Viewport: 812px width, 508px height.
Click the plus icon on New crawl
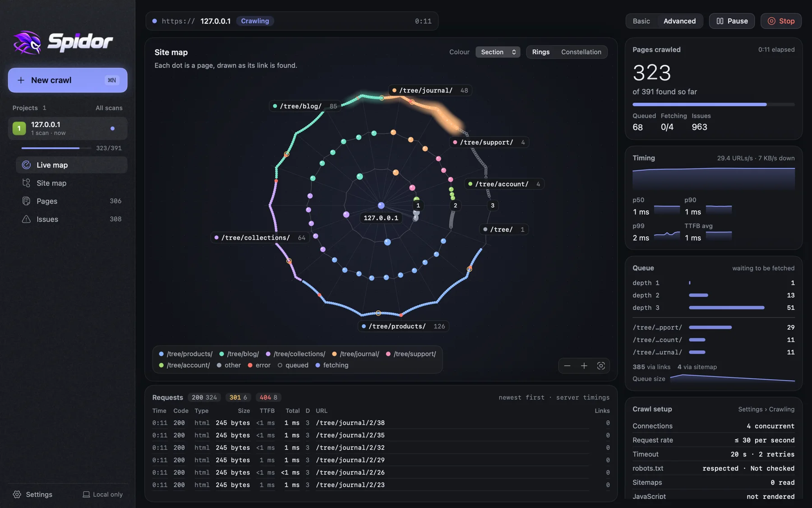tap(21, 80)
